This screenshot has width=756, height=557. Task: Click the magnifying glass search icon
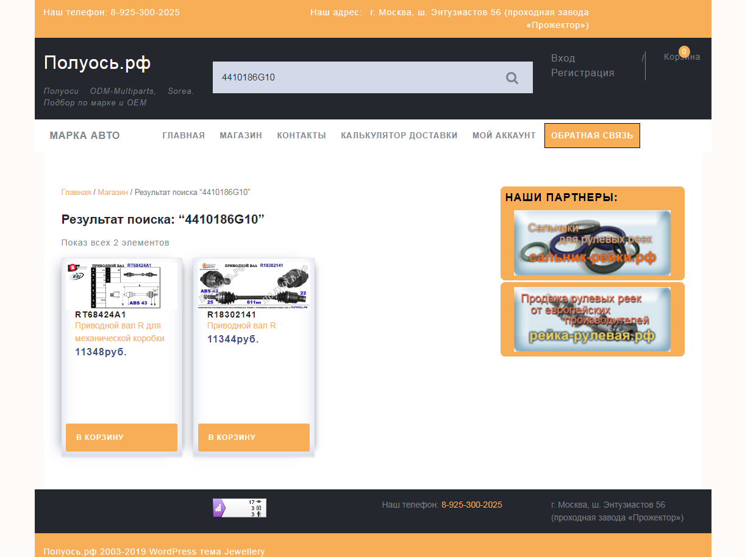point(512,78)
